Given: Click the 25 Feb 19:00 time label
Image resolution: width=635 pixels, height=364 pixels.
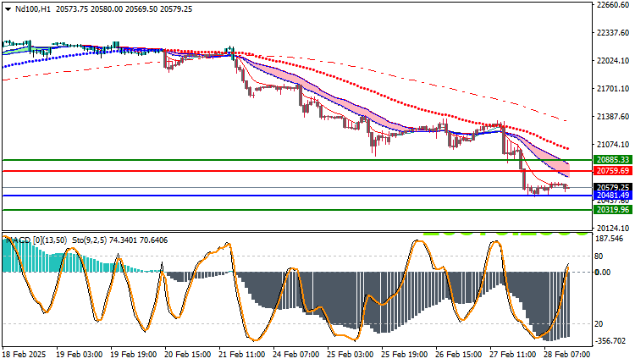Looking at the screenshot, I should click(x=405, y=355).
